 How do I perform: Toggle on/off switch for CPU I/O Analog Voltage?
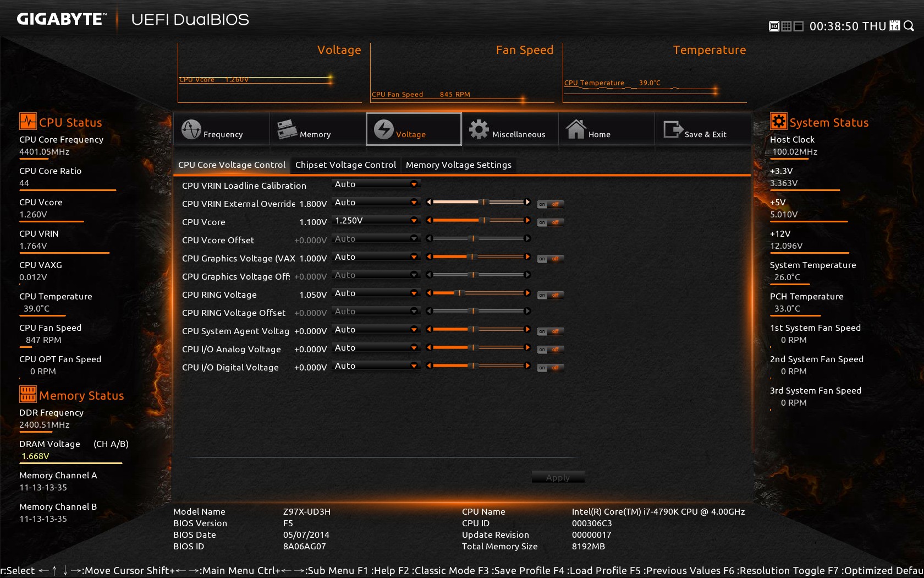coord(551,350)
